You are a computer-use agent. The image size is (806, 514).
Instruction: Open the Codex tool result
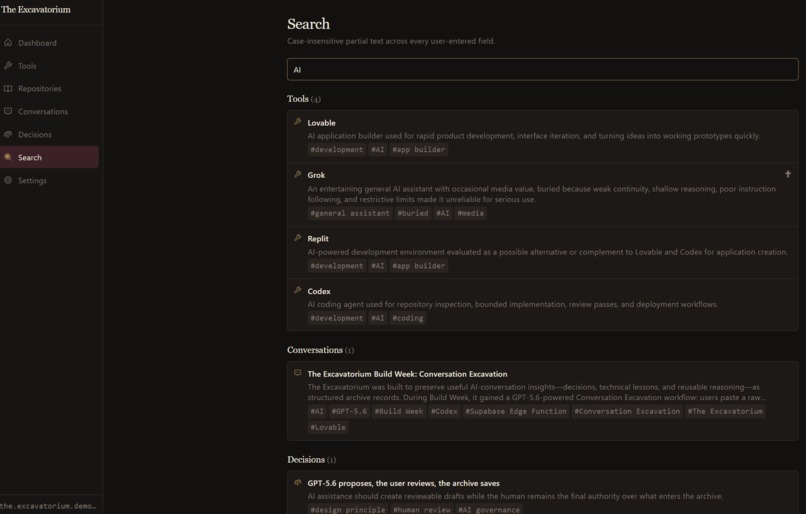pyautogui.click(x=542, y=305)
